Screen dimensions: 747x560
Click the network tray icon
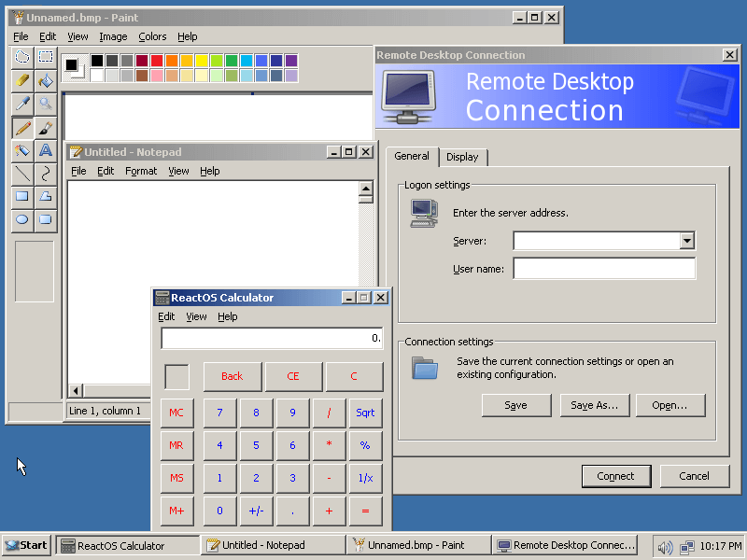pyautogui.click(x=686, y=547)
